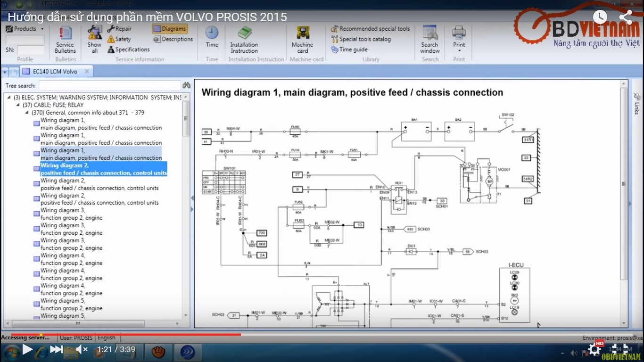The image size is (644, 362).
Task: Open the tab list dropdown arrow
Action: tap(5, 72)
